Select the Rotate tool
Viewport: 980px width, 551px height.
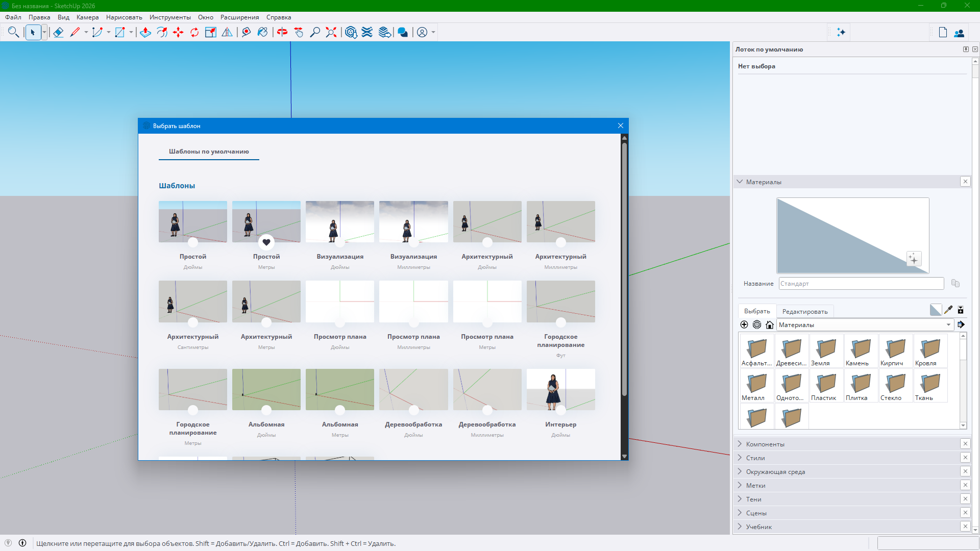pos(194,33)
